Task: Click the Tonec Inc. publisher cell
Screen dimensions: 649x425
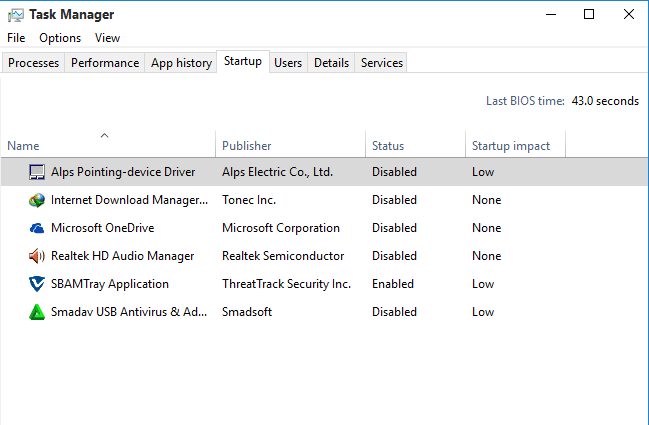Action: (x=249, y=200)
